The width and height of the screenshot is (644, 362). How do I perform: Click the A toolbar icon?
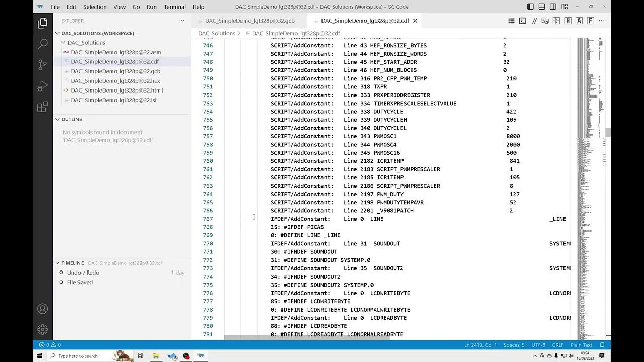[x=579, y=21]
